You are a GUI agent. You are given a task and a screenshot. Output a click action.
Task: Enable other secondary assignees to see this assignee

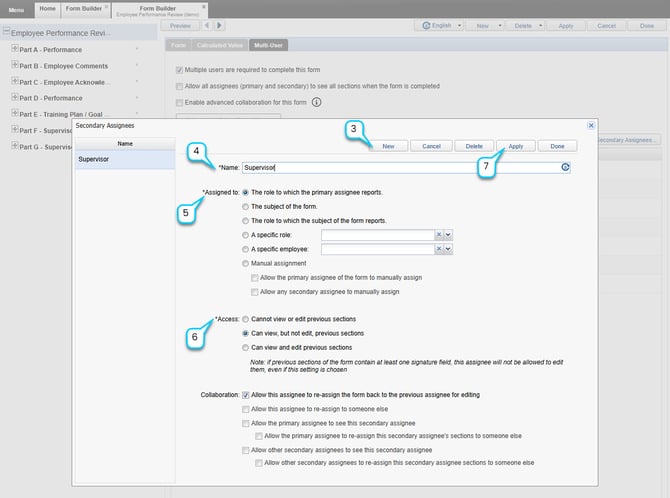[246, 450]
